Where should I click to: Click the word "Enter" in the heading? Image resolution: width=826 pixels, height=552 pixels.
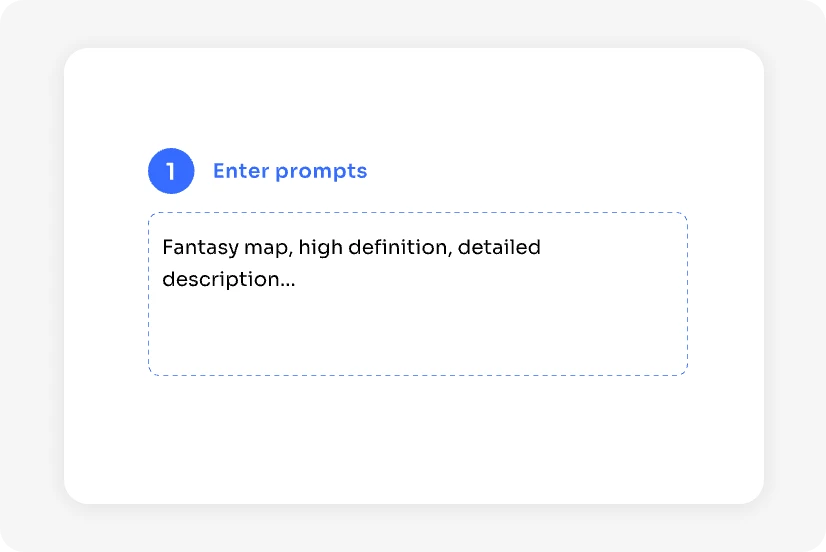coord(241,171)
